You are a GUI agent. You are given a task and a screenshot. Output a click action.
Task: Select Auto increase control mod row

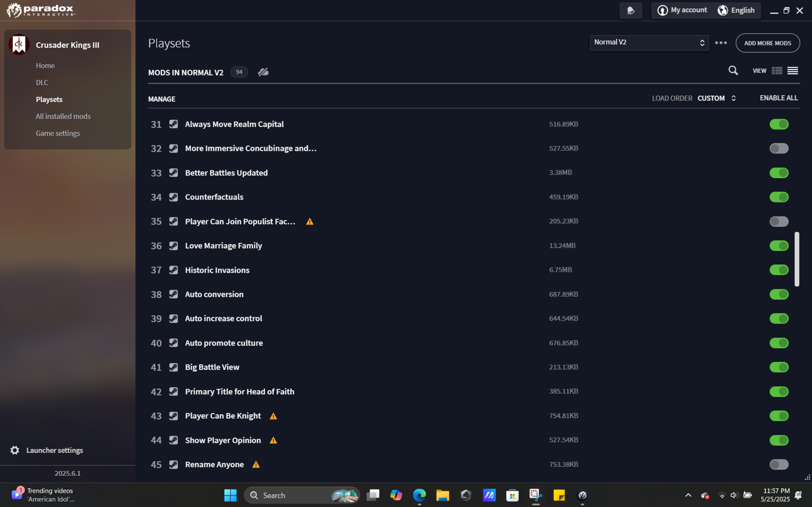pyautogui.click(x=474, y=319)
